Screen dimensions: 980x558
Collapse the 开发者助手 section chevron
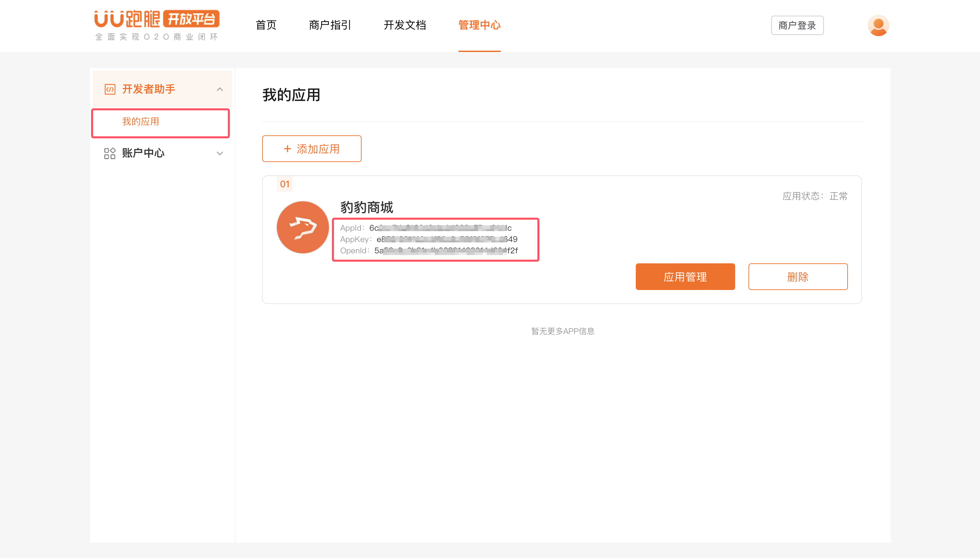(220, 89)
